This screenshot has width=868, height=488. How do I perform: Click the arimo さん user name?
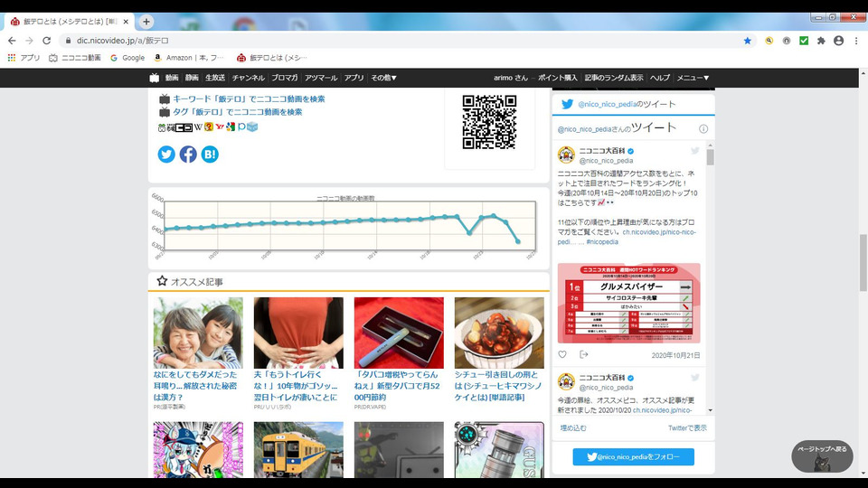point(510,78)
